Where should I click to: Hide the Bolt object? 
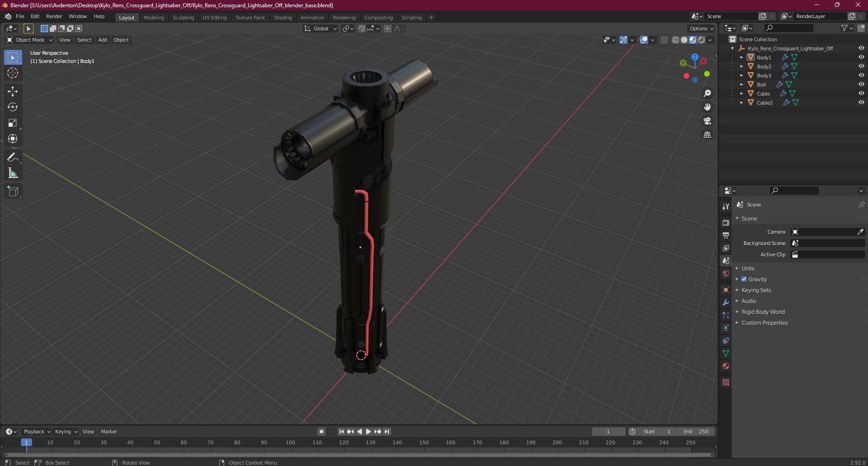861,84
